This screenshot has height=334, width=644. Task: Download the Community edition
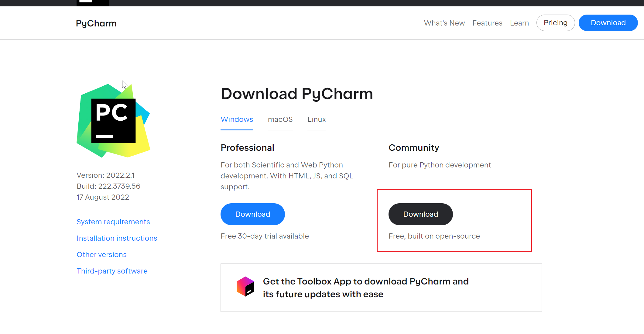[x=420, y=214]
